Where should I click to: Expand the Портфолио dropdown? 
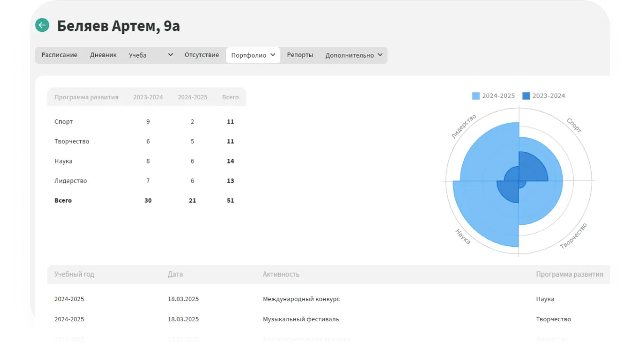tap(253, 55)
